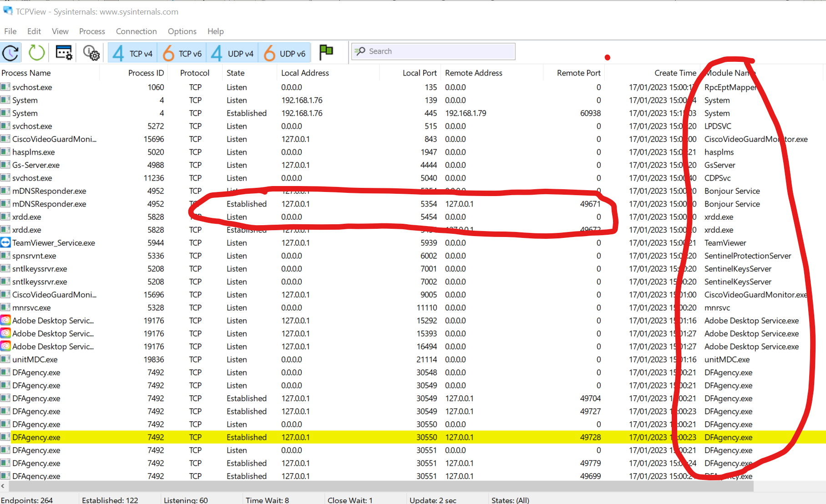Image resolution: width=826 pixels, height=504 pixels.
Task: Toggle the TCP v6 filter
Action: point(182,53)
